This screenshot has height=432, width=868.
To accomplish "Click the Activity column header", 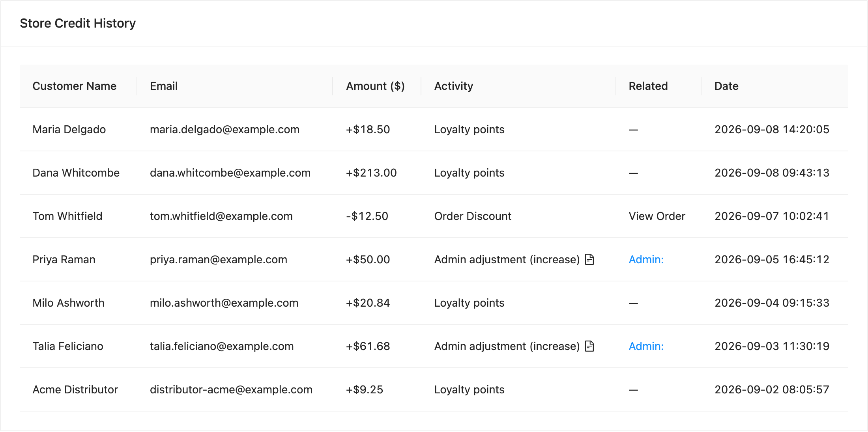I will point(454,86).
